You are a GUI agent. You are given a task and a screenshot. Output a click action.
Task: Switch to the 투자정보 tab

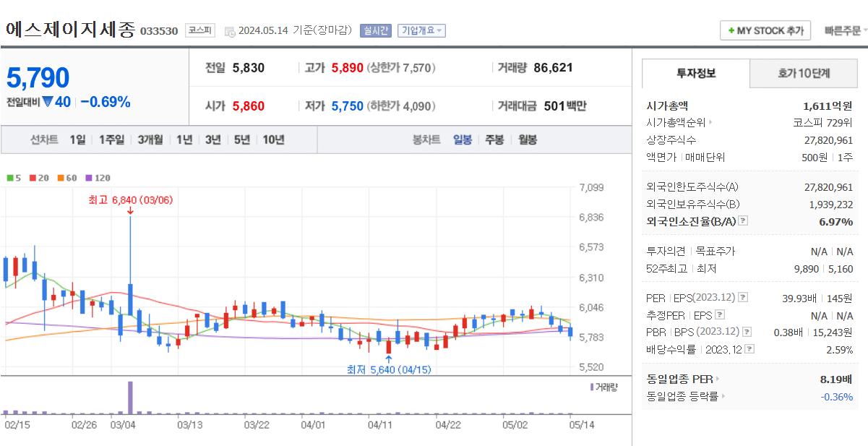pyautogui.click(x=696, y=73)
